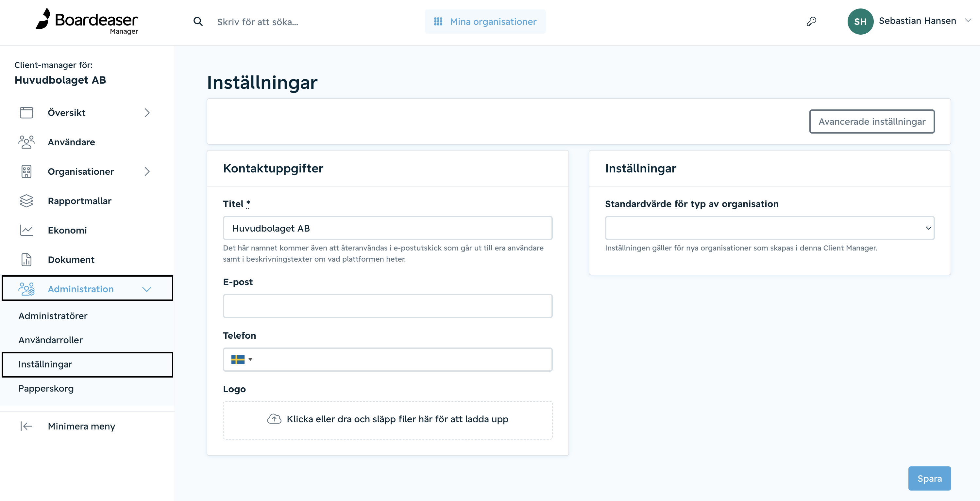Open the key icon in header
Screen dimensions: 980x501
[x=811, y=21]
